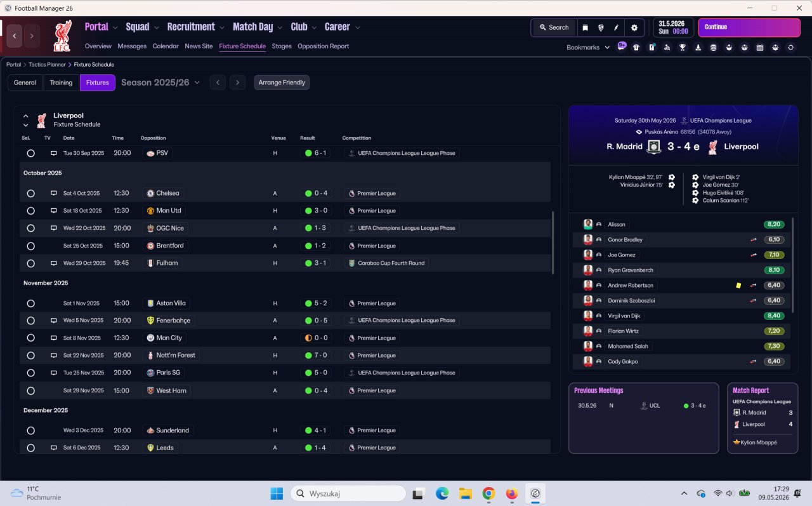Select the Fenerbahçe fixture radio button

coord(30,321)
